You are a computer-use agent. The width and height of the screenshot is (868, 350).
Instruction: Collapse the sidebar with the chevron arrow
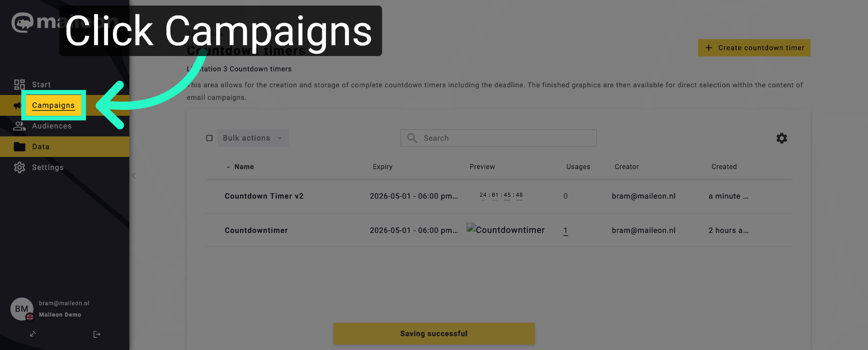coord(133,175)
